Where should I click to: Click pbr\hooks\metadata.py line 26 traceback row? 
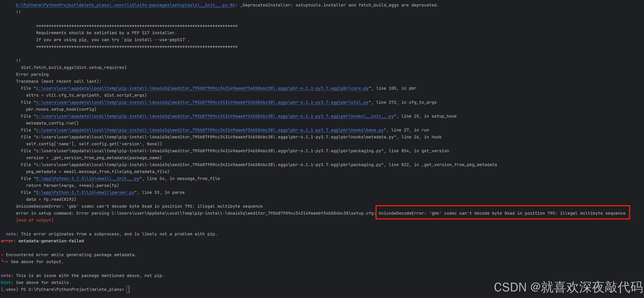tap(231, 137)
